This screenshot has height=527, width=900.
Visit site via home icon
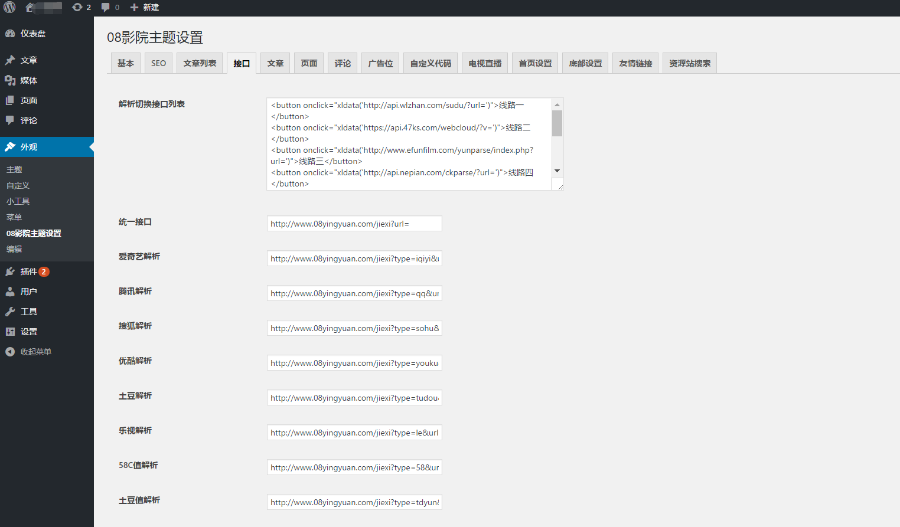(30, 7)
